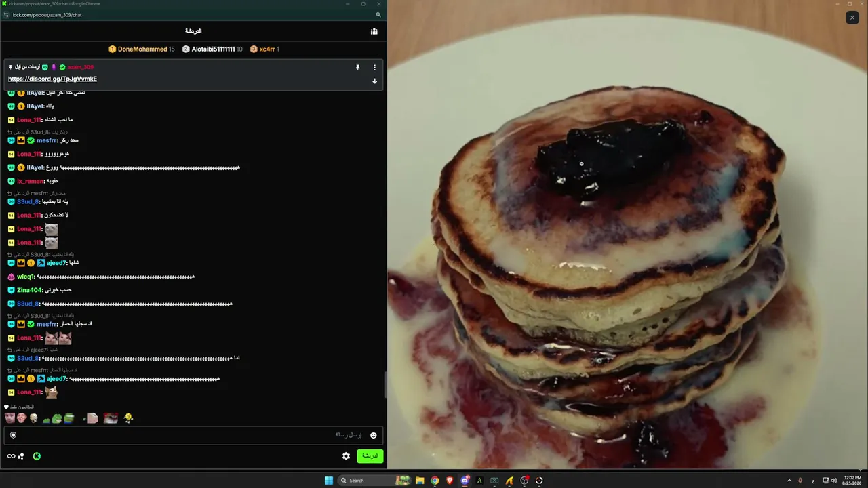868x488 pixels.
Task: Select the kick.com popout chat URL
Action: tap(47, 15)
